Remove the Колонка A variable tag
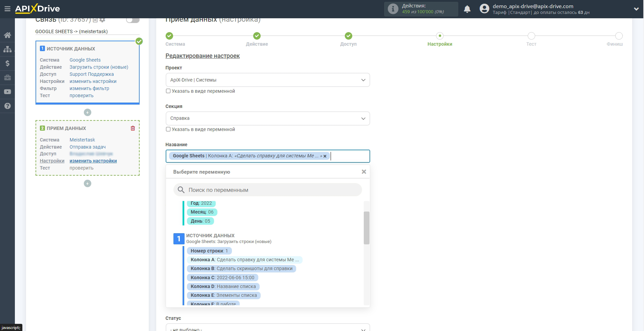 [x=325, y=156]
